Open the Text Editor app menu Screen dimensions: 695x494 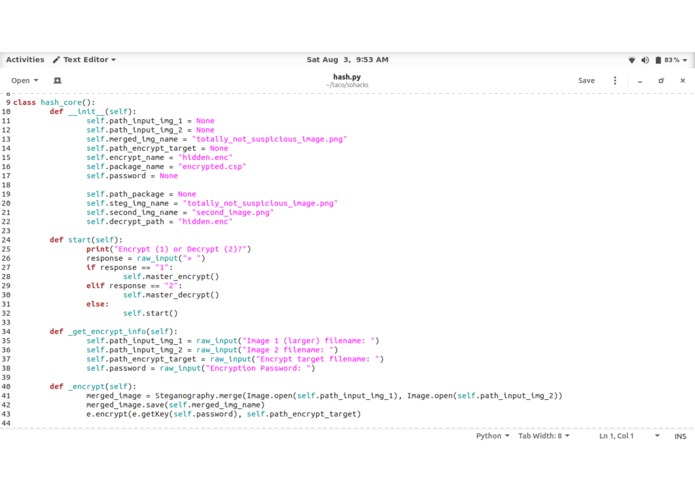[x=84, y=59]
